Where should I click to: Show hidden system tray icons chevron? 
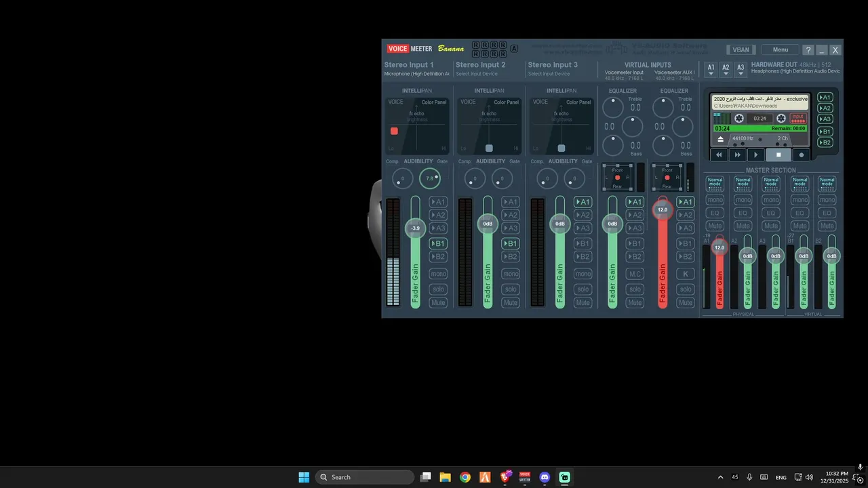720,477
